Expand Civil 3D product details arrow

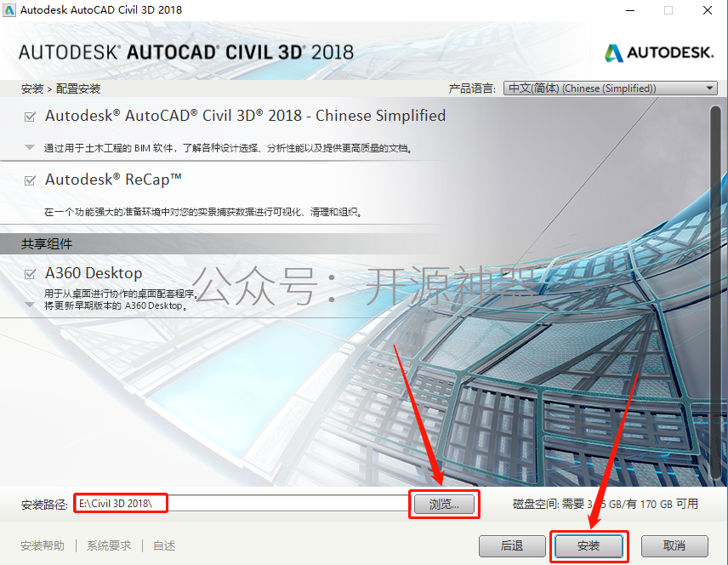(30, 148)
